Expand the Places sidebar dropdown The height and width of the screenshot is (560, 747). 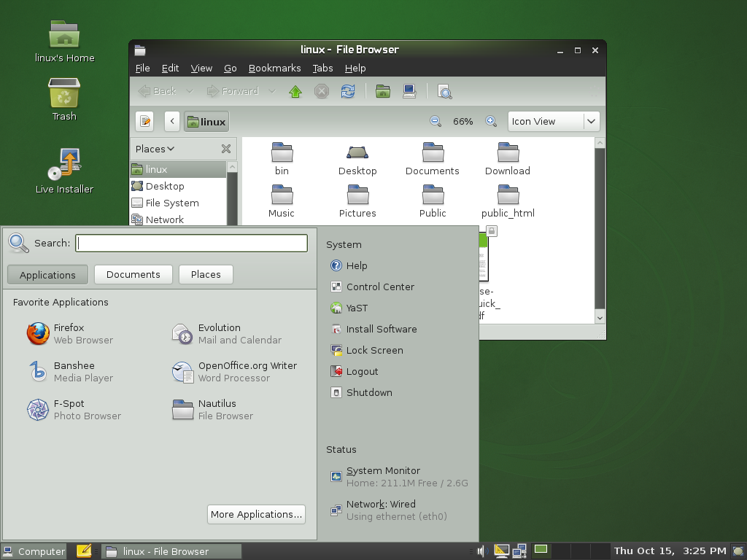155,149
